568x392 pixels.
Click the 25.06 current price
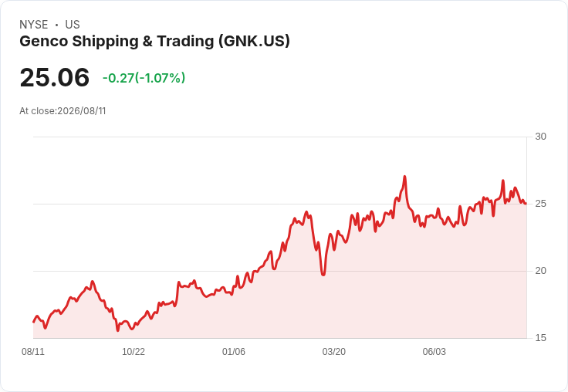click(x=54, y=77)
